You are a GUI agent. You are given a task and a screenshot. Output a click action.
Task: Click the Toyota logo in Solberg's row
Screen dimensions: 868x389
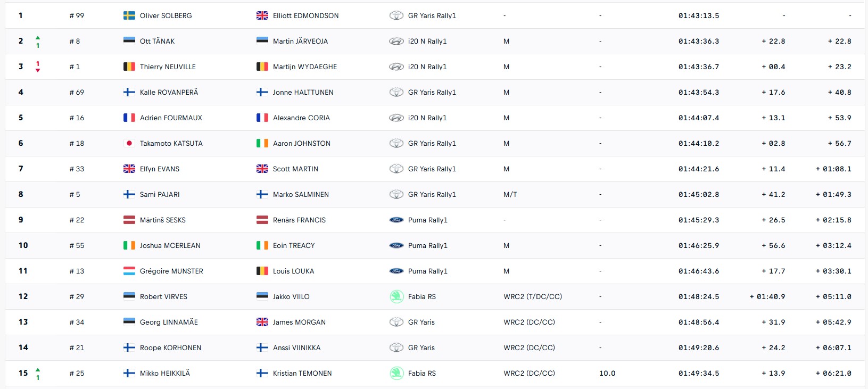(x=396, y=15)
